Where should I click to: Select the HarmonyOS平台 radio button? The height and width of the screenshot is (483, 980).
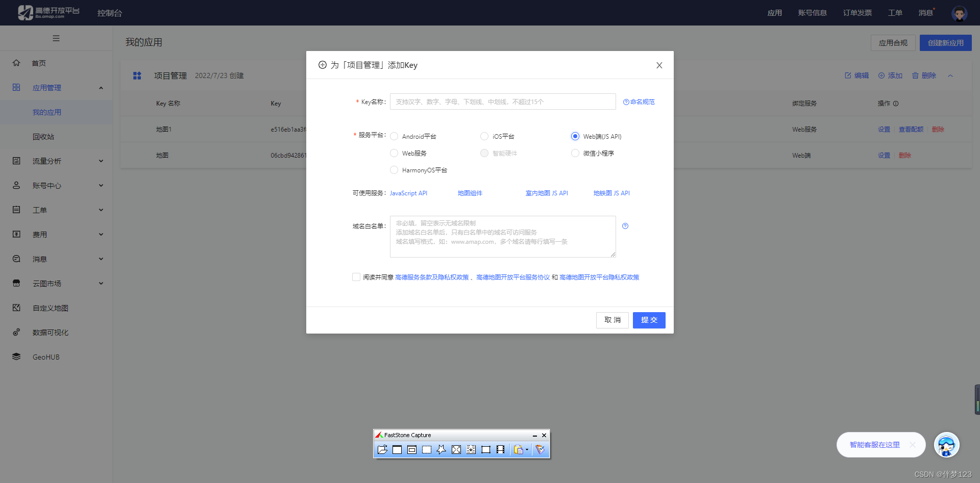pos(394,170)
